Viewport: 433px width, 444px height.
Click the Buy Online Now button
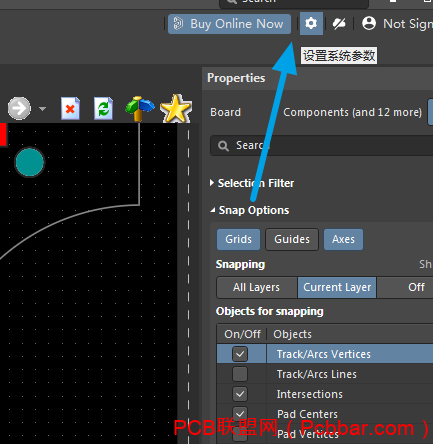(229, 24)
